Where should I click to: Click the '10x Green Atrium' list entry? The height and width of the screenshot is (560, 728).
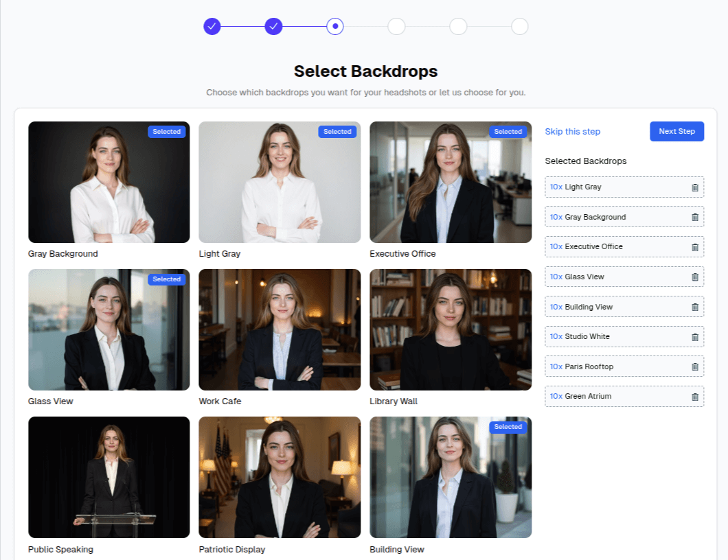click(624, 396)
